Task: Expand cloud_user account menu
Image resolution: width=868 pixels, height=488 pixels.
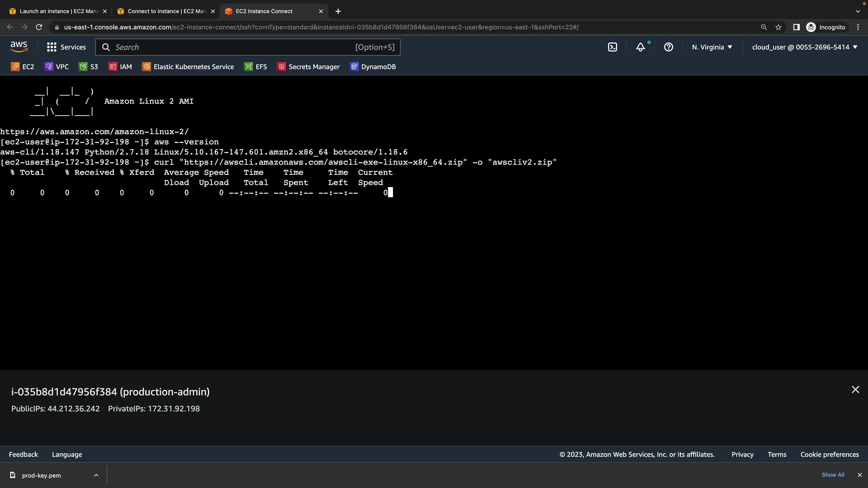Action: click(805, 47)
